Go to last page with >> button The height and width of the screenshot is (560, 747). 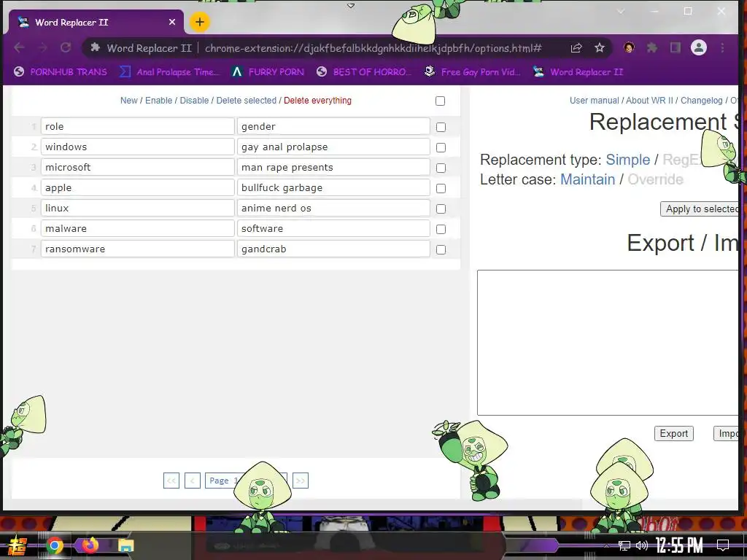[x=301, y=481]
